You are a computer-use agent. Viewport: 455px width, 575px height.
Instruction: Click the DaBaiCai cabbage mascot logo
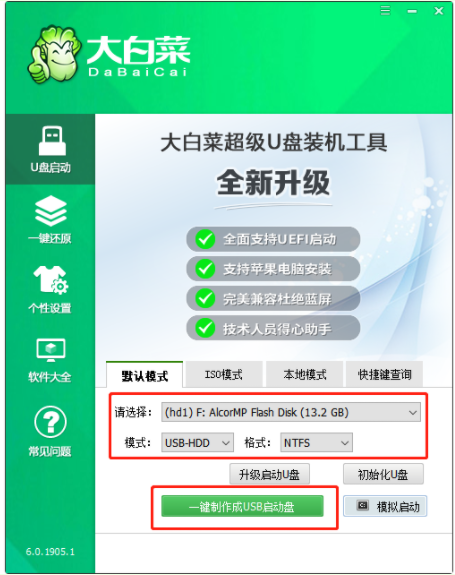coord(54,54)
